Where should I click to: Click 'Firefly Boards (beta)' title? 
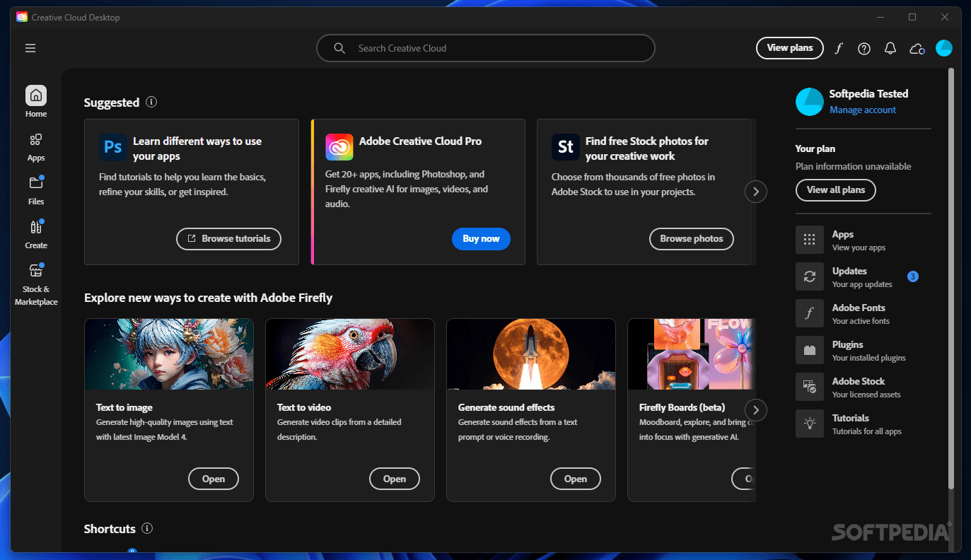point(682,408)
